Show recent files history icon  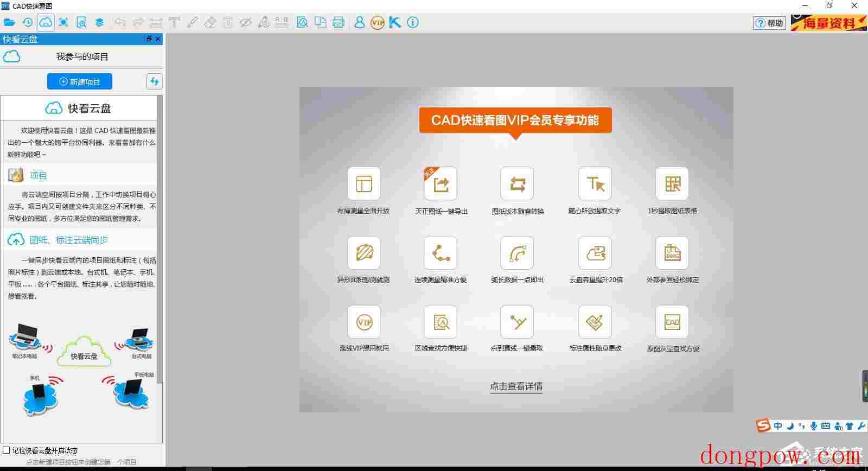(27, 22)
